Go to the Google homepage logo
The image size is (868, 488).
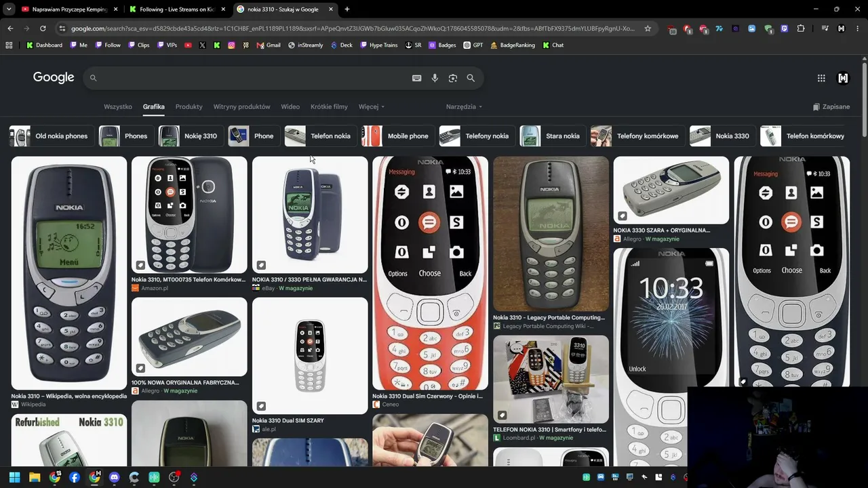(54, 77)
